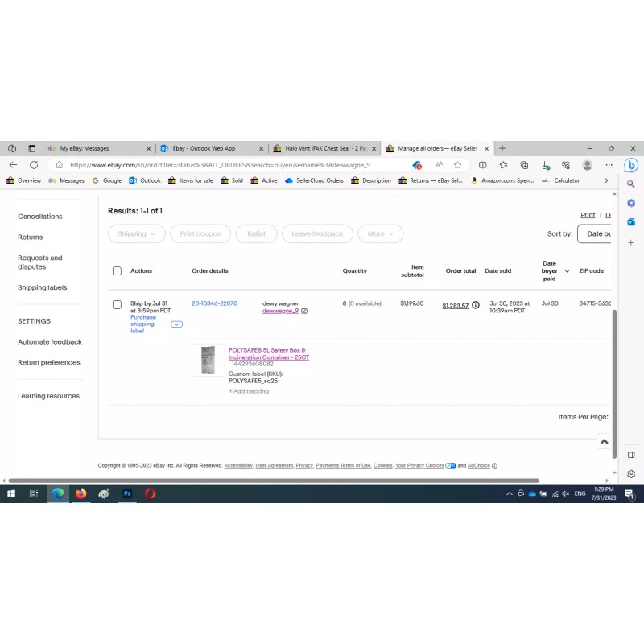This screenshot has width=644, height=644.
Task: Open order number 20-10346-22870 link
Action: pos(214,303)
